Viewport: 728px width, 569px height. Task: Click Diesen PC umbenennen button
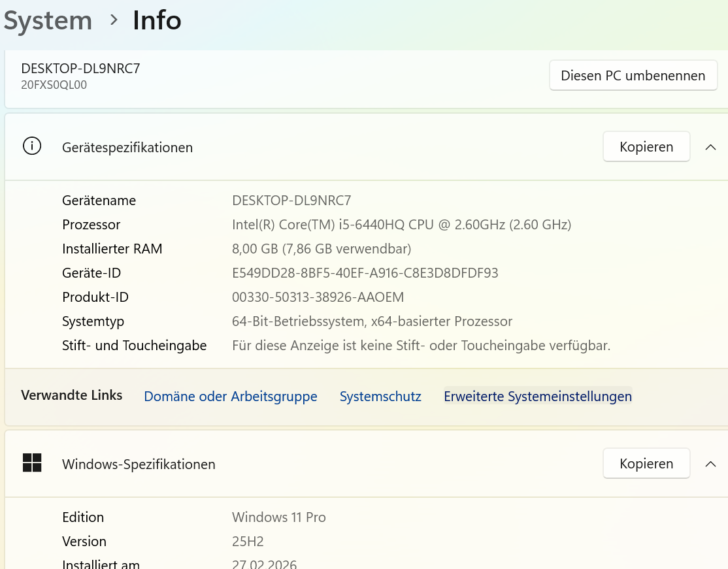[633, 75]
